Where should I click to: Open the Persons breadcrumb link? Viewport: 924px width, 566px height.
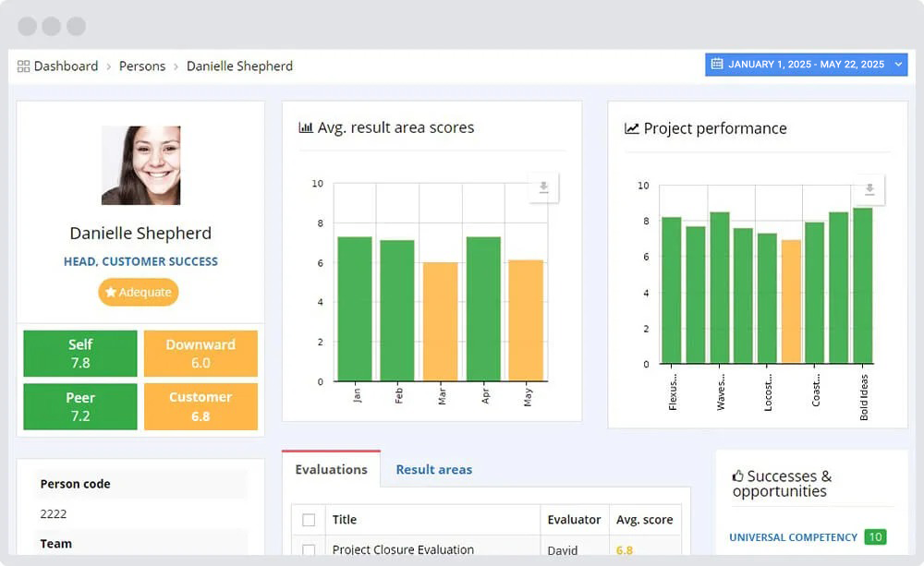(x=142, y=66)
